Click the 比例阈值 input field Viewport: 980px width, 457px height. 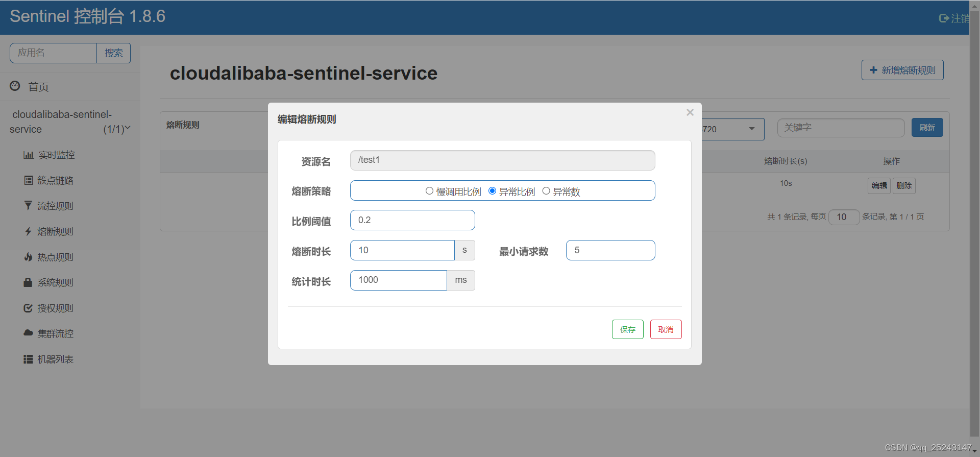pos(412,220)
